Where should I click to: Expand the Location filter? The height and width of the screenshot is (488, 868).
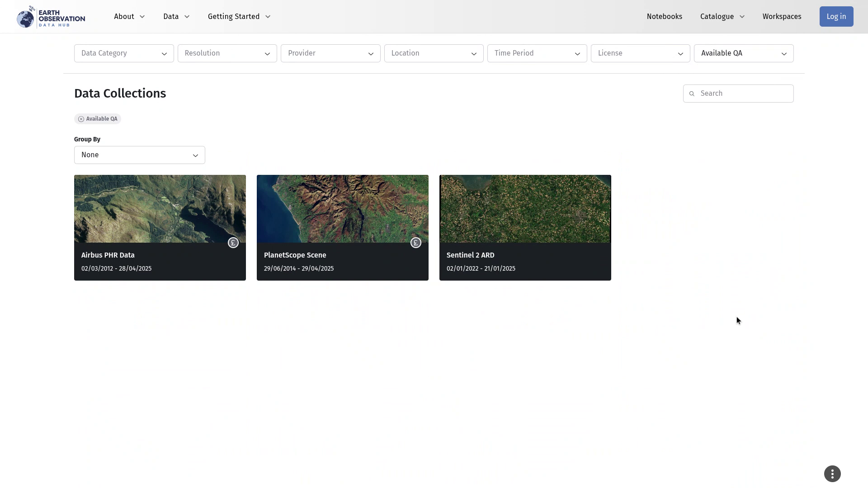434,53
